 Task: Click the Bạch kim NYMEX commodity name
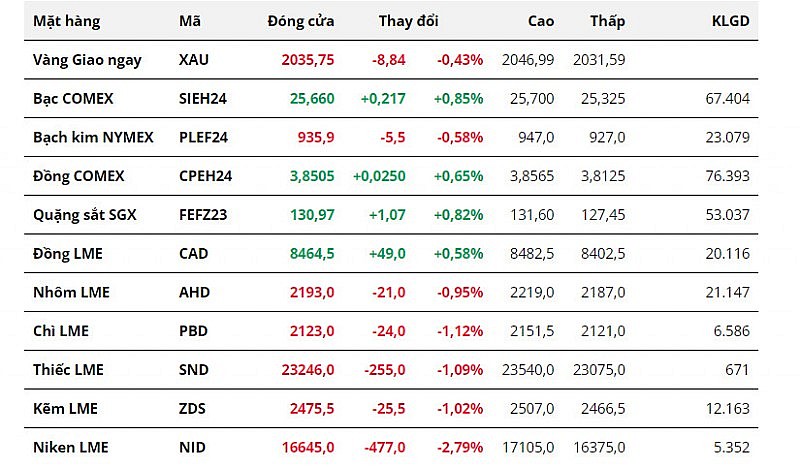tap(93, 137)
